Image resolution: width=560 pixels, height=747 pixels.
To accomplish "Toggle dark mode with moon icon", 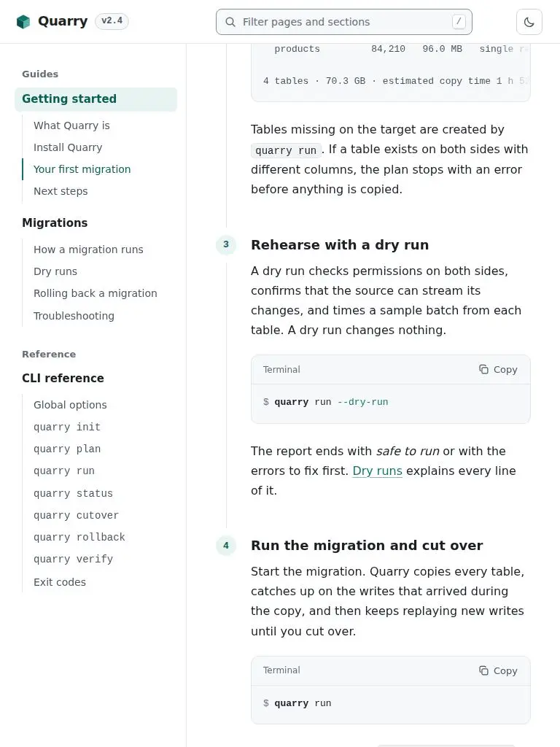I will pyautogui.click(x=529, y=22).
